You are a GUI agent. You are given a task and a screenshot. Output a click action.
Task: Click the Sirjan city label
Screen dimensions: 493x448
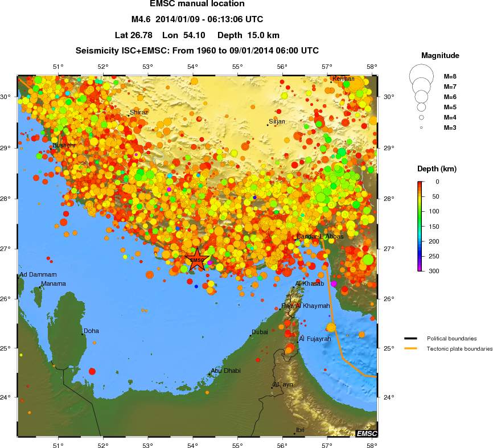[x=277, y=121]
